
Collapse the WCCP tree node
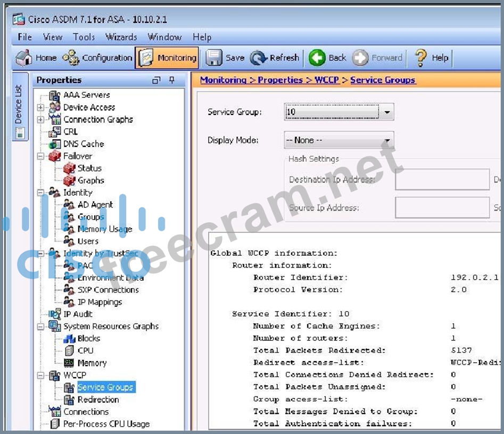[40, 375]
